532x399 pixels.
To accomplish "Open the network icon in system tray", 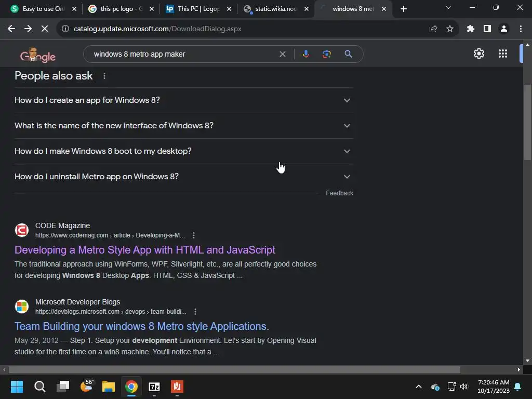I will [x=451, y=387].
